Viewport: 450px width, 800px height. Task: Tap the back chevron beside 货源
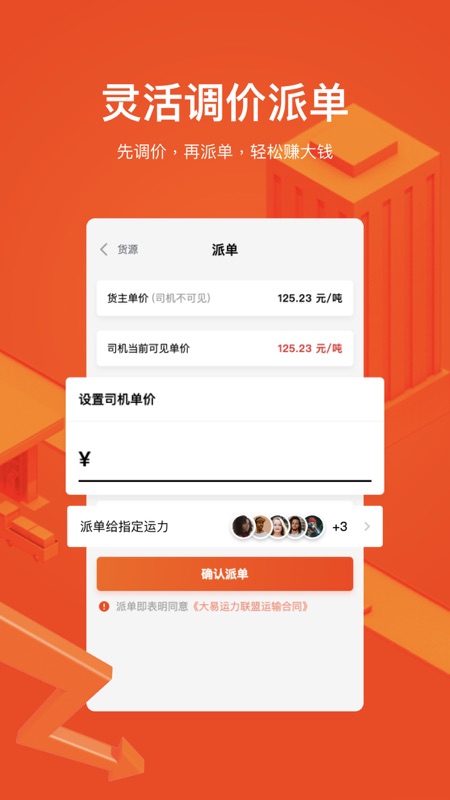[104, 249]
